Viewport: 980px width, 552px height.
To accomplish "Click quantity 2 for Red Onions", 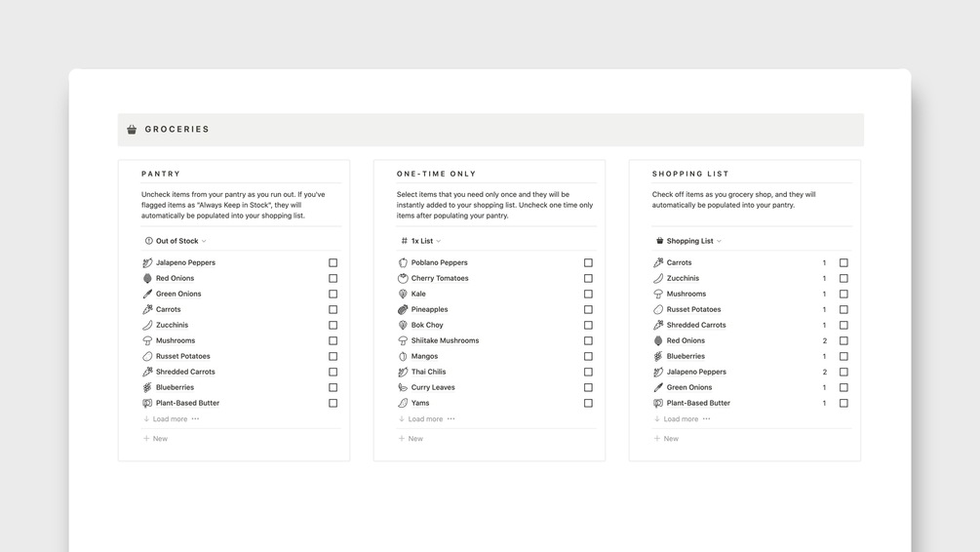I will (825, 341).
